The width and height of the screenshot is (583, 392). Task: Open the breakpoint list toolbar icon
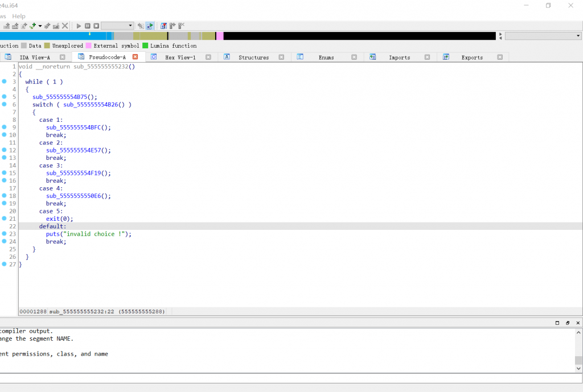pos(163,26)
